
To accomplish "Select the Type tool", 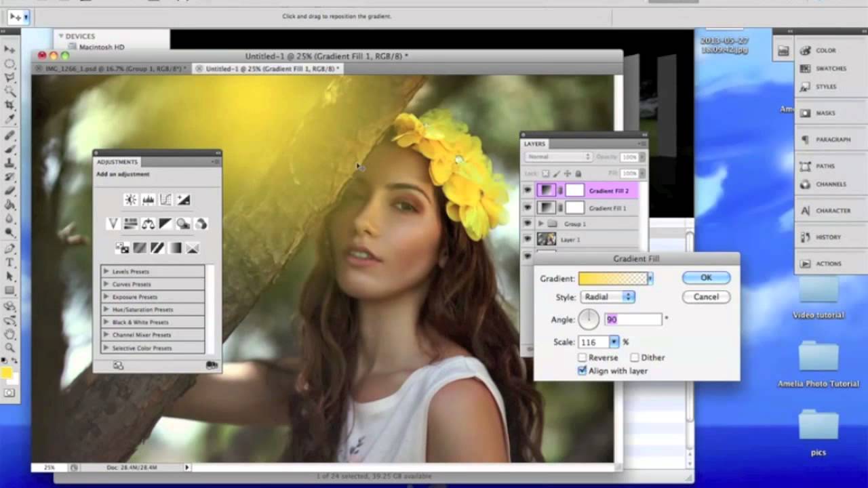I will [x=9, y=262].
